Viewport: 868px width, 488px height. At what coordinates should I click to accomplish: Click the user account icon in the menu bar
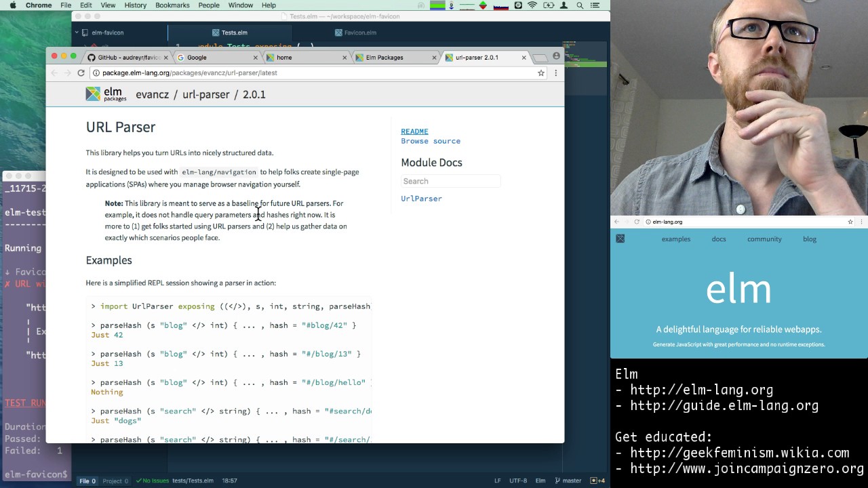(564, 5)
